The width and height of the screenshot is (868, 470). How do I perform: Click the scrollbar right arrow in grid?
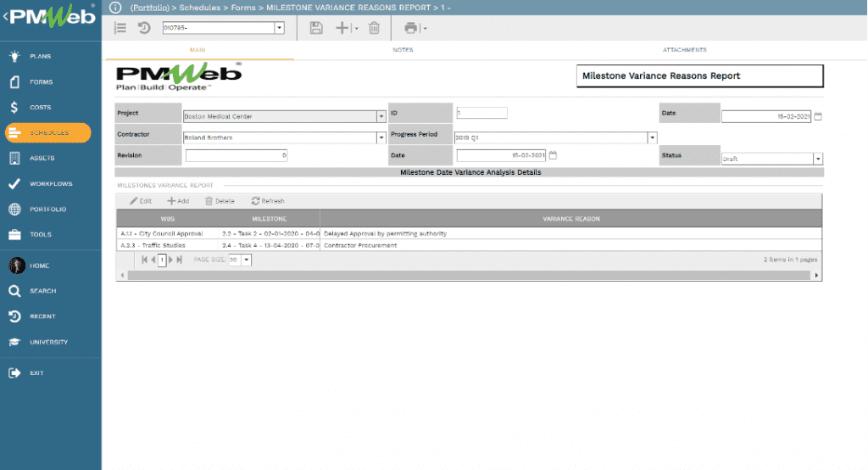pyautogui.click(x=816, y=275)
